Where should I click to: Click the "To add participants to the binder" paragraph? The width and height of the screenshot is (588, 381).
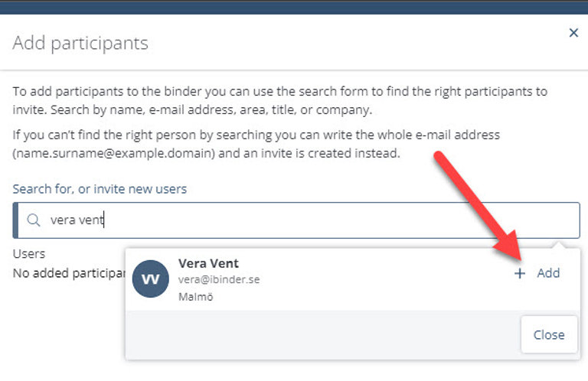click(280, 100)
